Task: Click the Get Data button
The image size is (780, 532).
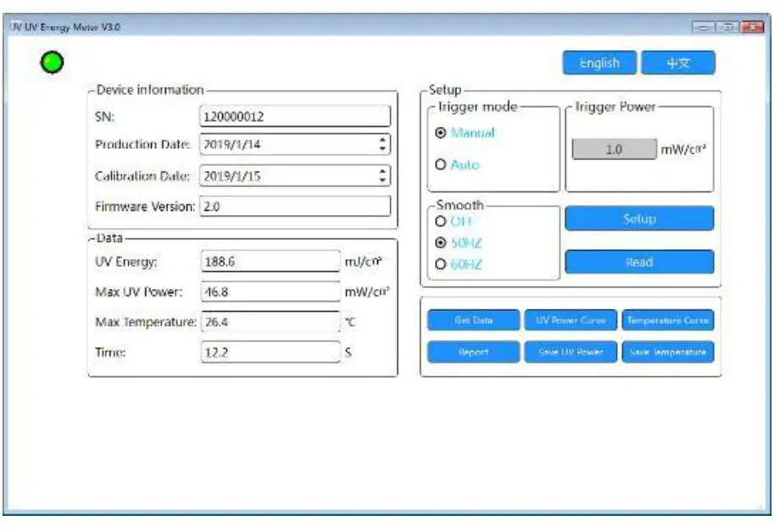Action: click(x=474, y=320)
